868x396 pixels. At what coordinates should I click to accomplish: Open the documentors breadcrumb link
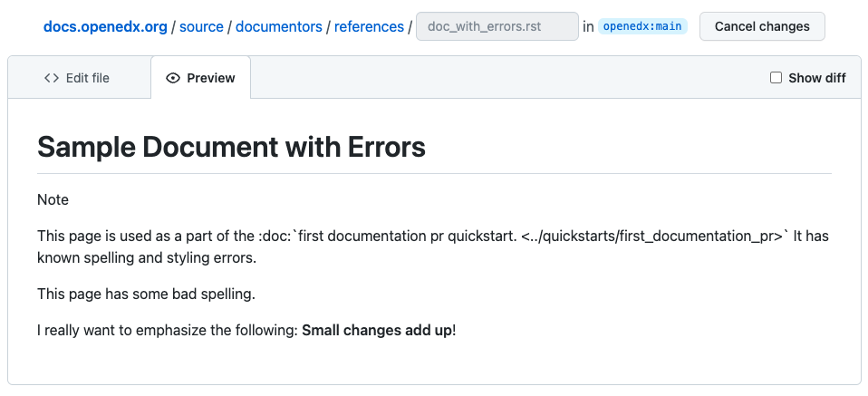[x=278, y=26]
